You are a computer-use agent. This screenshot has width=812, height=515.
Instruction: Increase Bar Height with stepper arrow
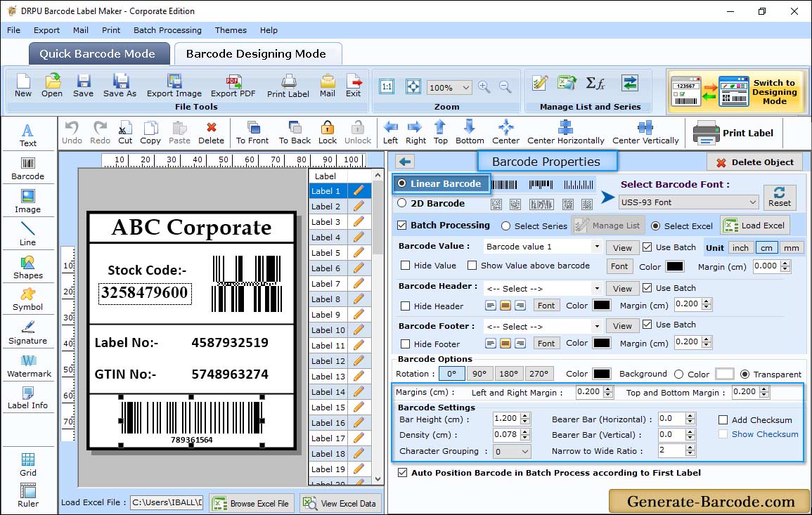coord(526,416)
